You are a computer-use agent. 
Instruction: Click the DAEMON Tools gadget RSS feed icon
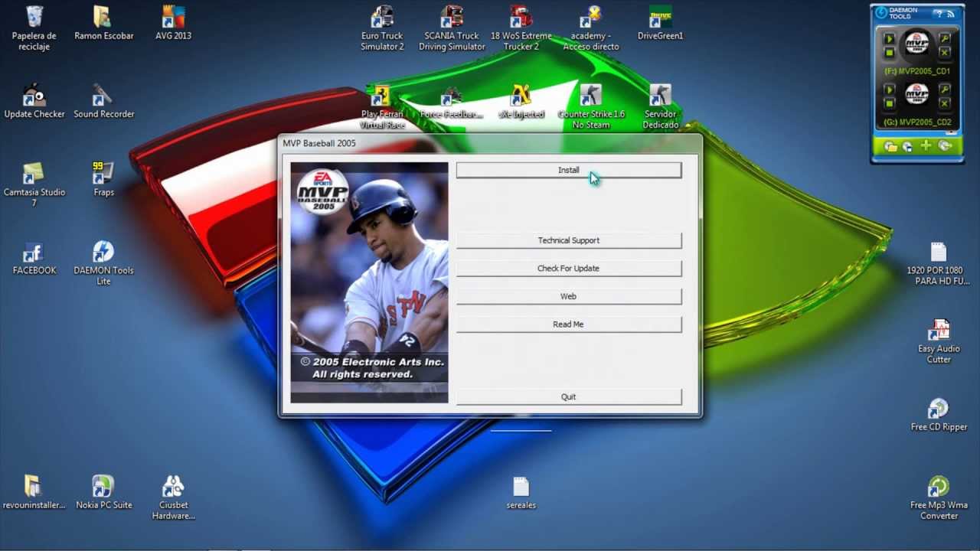951,15
